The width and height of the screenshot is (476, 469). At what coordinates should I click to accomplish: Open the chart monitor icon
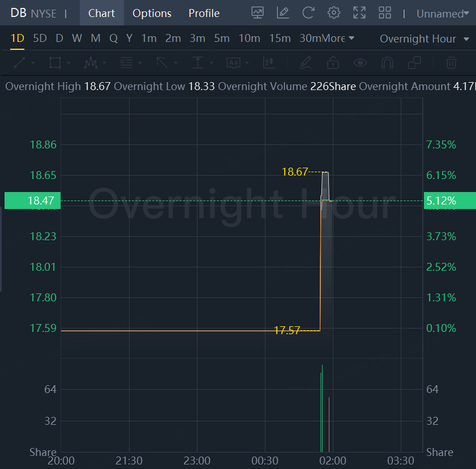click(258, 13)
